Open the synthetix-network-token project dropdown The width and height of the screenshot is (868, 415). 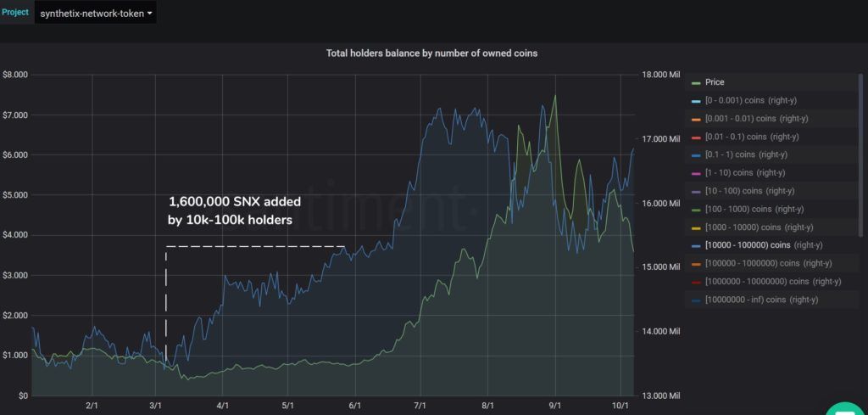95,13
